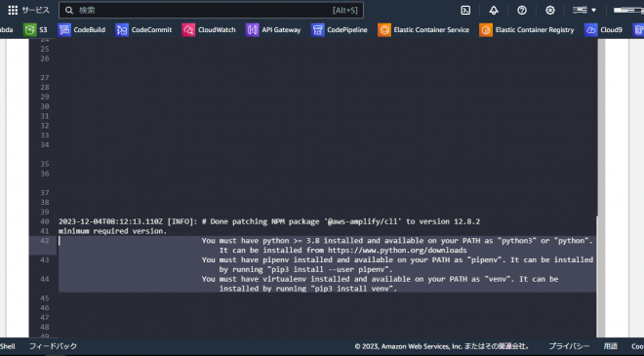Select log line 42 about python

click(327, 246)
